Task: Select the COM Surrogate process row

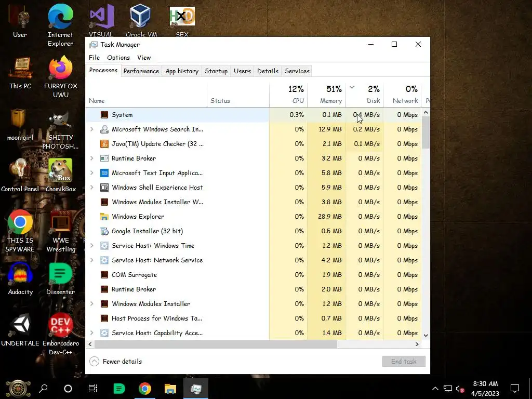Action: (253, 275)
